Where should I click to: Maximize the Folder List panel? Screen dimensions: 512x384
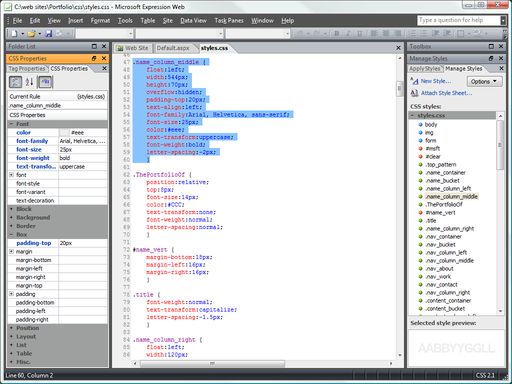tap(94, 46)
